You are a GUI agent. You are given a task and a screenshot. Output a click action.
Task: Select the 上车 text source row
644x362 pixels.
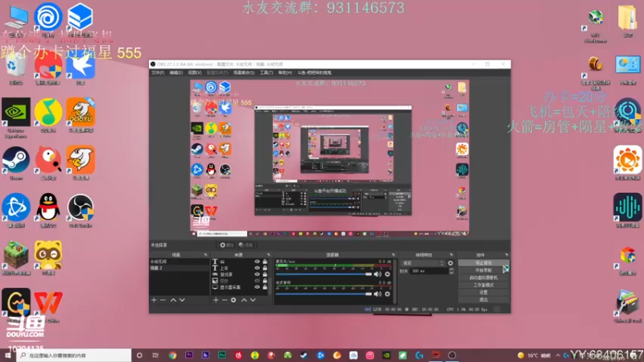tap(241, 268)
